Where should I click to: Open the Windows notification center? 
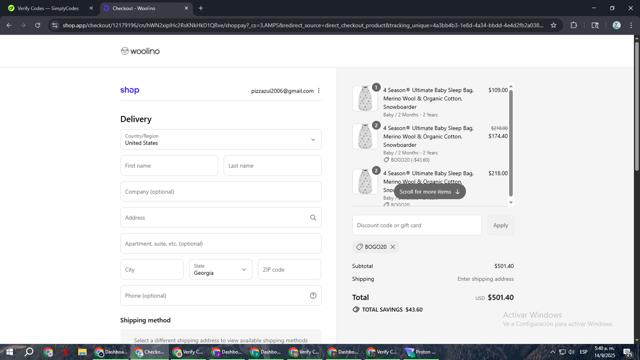(627, 352)
